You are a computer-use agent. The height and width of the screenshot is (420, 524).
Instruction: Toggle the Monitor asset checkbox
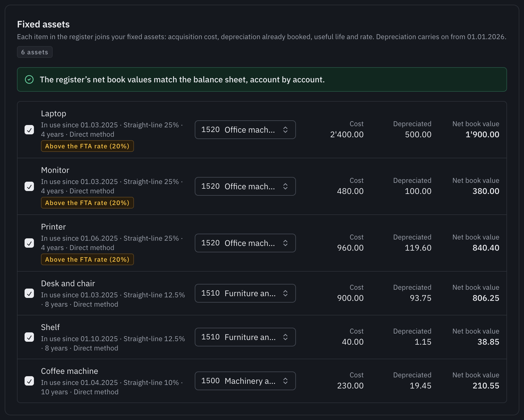point(29,186)
